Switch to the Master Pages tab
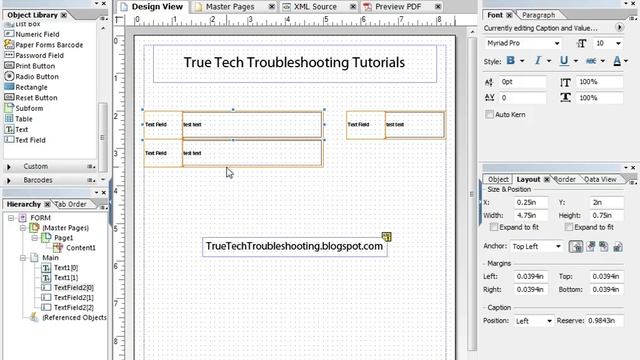Image resolution: width=640 pixels, height=360 pixels. [230, 7]
